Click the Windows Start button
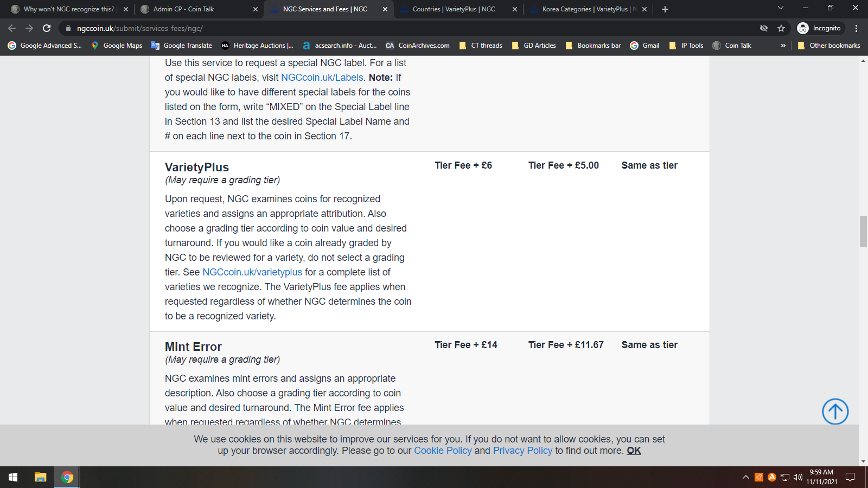Image resolution: width=868 pixels, height=488 pixels. [x=13, y=477]
